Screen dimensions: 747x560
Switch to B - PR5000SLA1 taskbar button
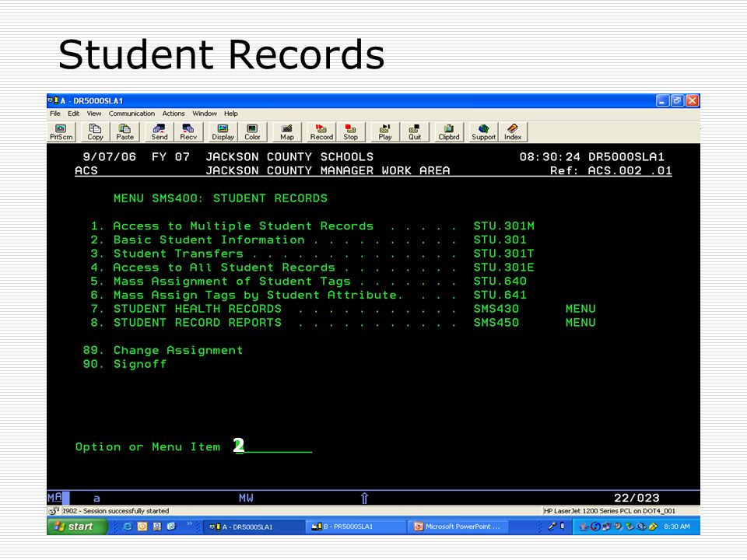[x=356, y=527]
